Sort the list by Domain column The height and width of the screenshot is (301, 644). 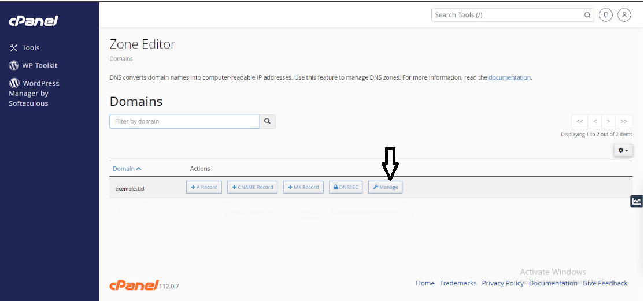point(127,169)
